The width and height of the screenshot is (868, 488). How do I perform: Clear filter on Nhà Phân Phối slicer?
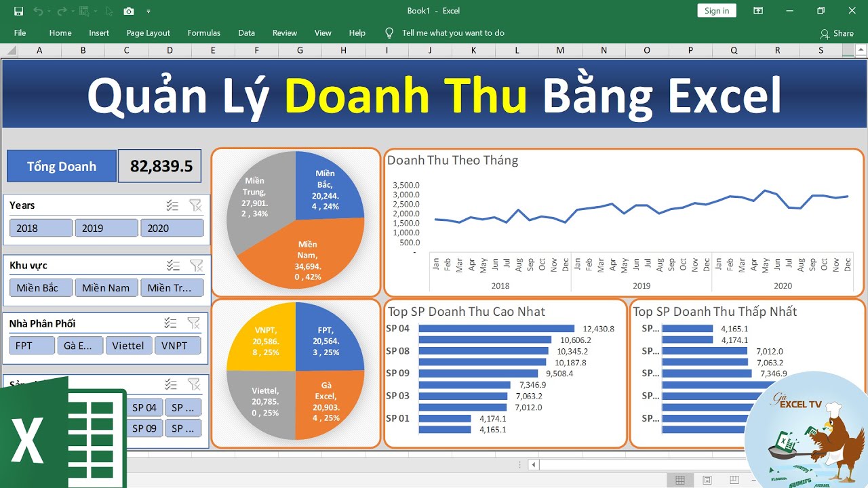pos(194,323)
